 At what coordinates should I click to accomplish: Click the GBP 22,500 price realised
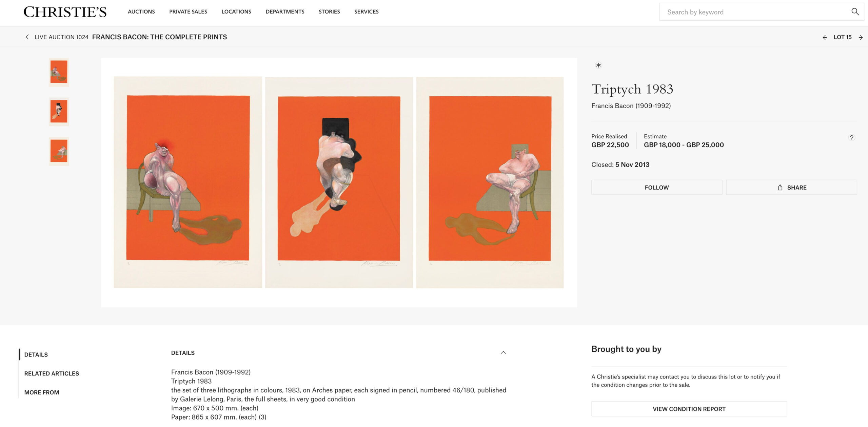pyautogui.click(x=610, y=145)
